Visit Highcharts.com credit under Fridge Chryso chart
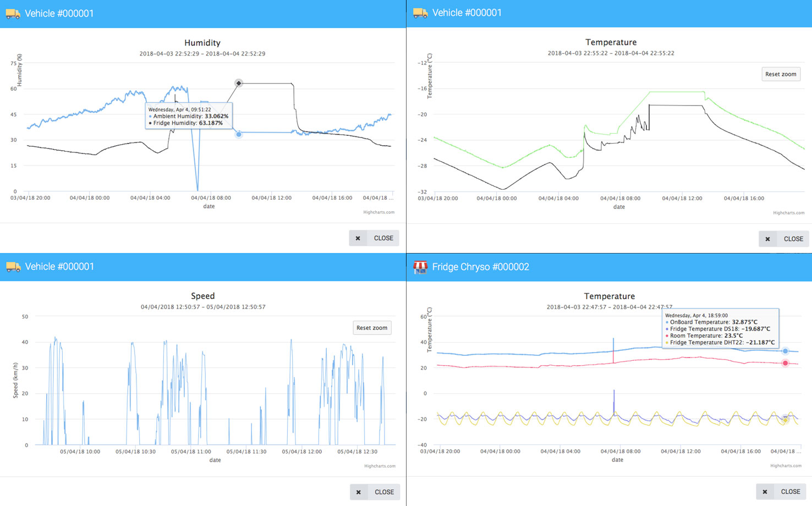The height and width of the screenshot is (506, 812). click(x=786, y=466)
